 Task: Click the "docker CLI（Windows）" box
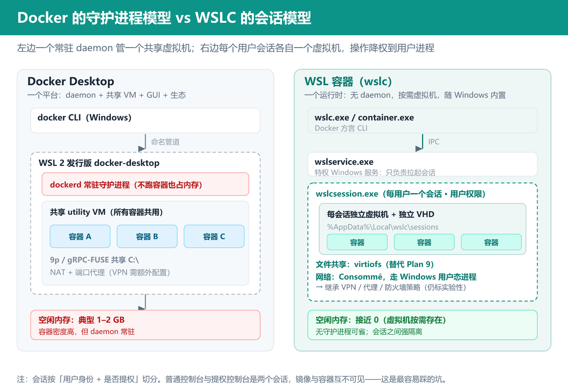click(145, 120)
